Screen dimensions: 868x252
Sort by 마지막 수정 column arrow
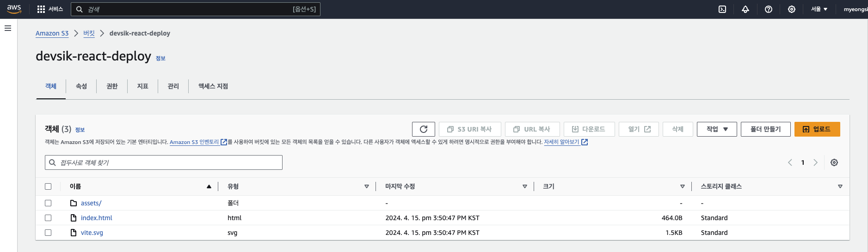525,186
